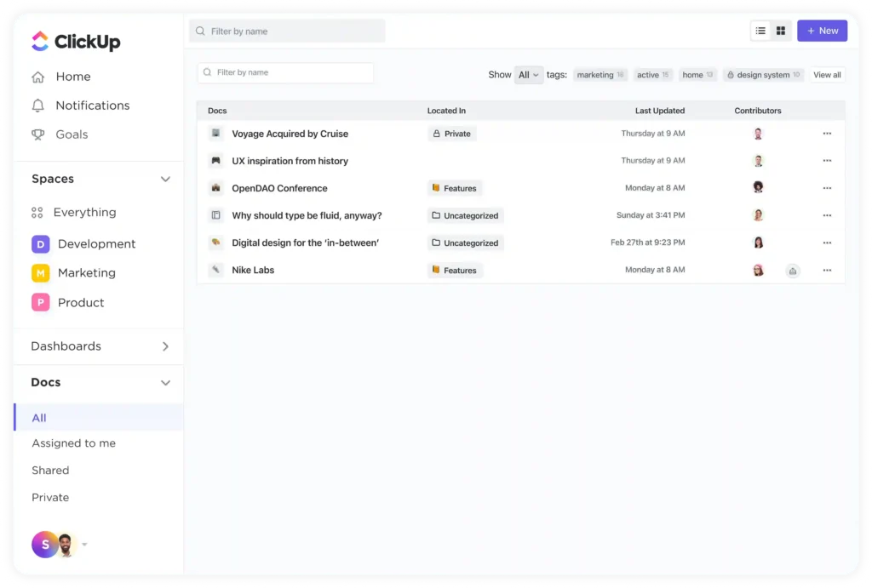Viewport: 872px width, 588px height.
Task: Filter by marketing tag
Action: [x=600, y=75]
